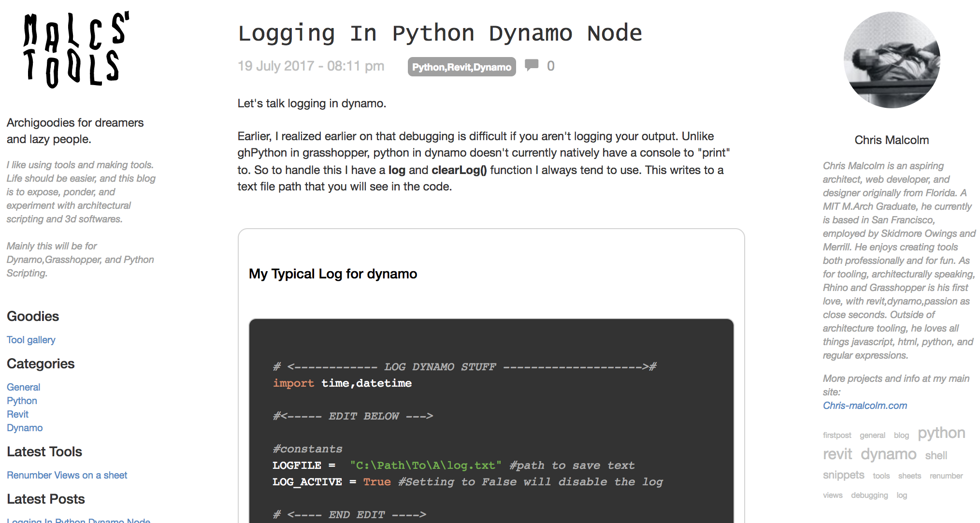Viewport: 980px width, 523px height.
Task: Click the firstpost tag in cloud
Action: 837,436
